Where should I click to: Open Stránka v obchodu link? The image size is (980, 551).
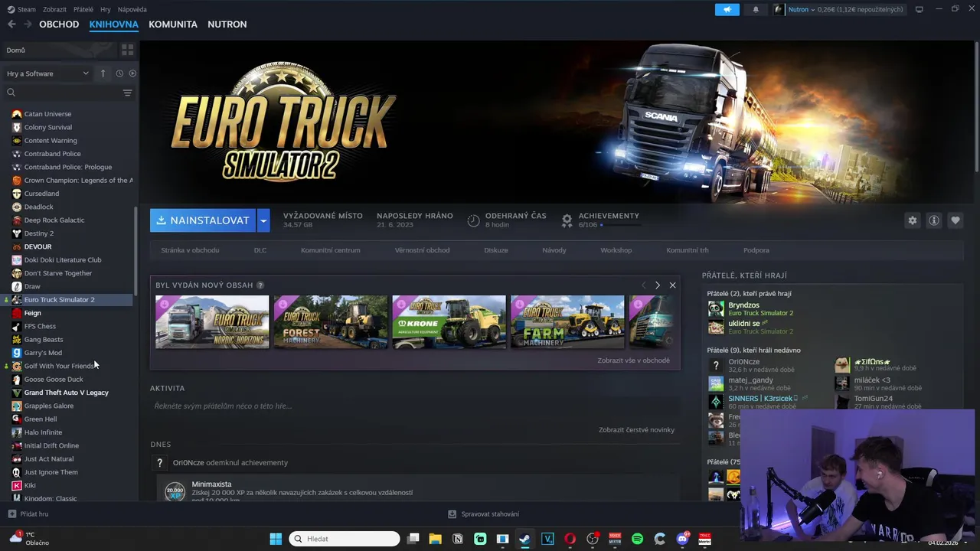click(x=190, y=250)
